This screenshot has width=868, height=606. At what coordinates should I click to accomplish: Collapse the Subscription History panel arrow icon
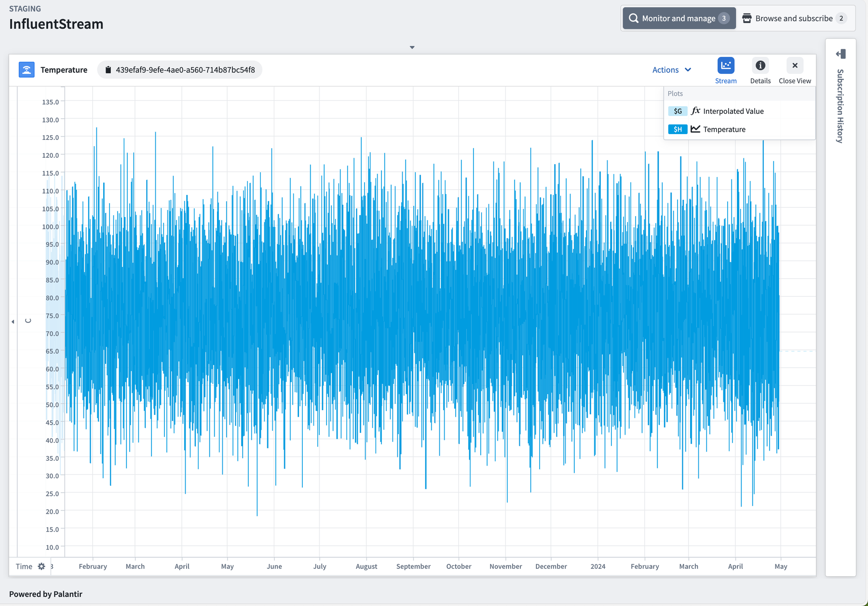(841, 54)
